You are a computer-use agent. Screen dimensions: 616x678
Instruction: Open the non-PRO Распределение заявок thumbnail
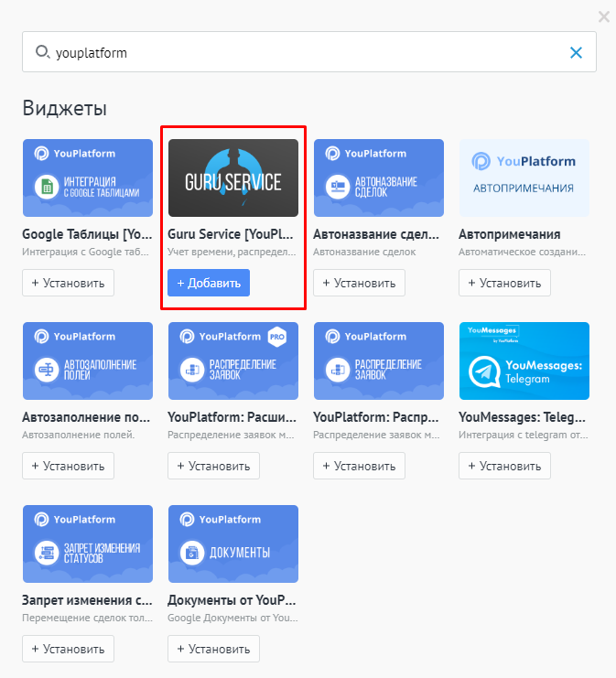pos(379,361)
